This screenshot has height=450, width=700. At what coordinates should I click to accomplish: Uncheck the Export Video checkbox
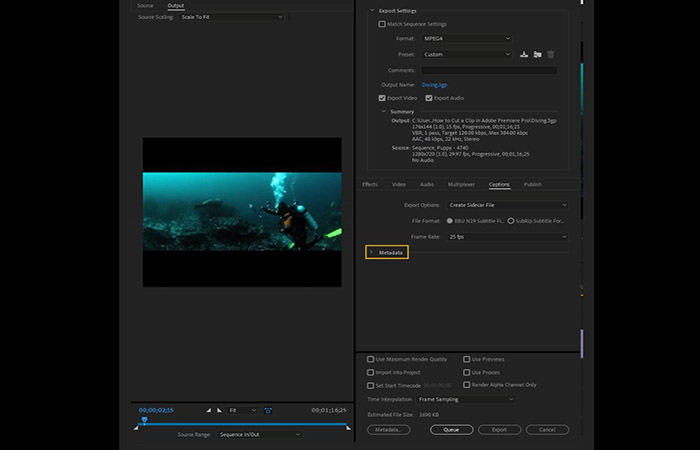pos(382,98)
